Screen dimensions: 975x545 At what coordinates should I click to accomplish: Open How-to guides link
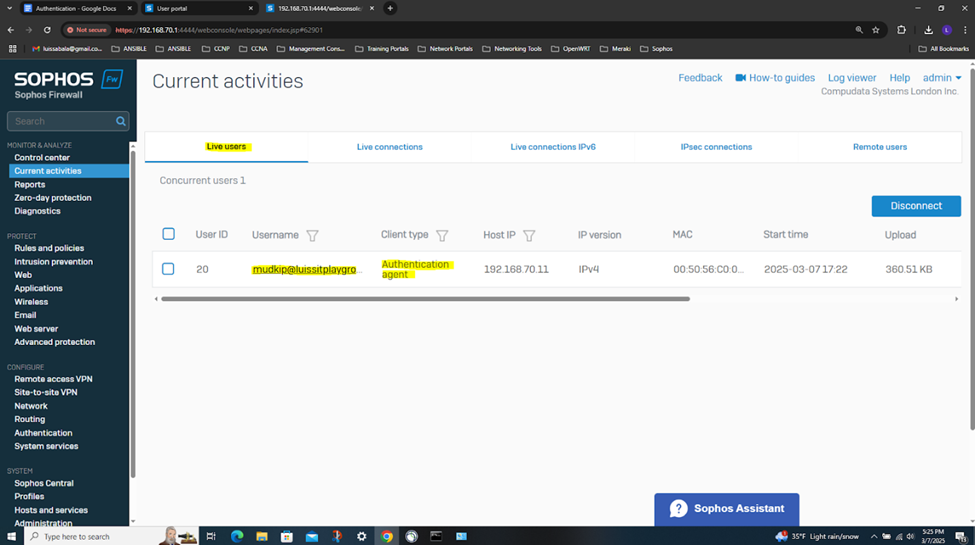click(775, 78)
